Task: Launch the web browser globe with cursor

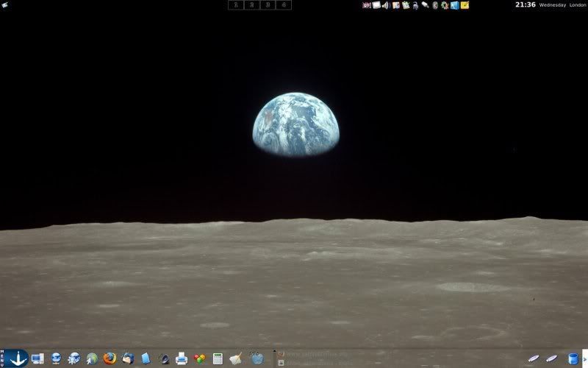Action: pos(92,358)
